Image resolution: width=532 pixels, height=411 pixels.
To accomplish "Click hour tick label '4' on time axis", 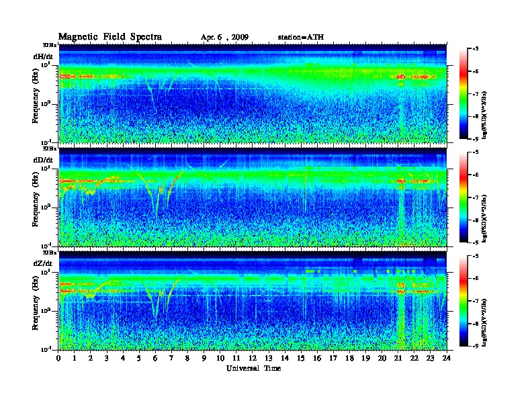I will click(x=123, y=358).
